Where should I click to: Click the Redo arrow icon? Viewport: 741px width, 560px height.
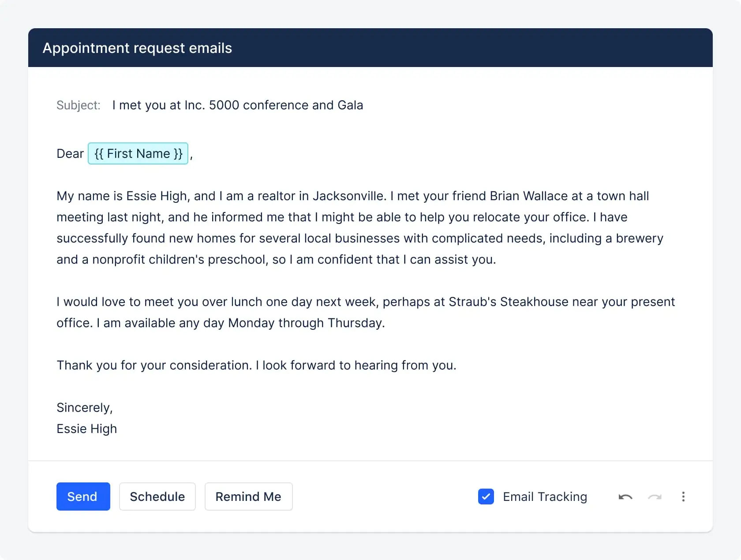tap(655, 497)
